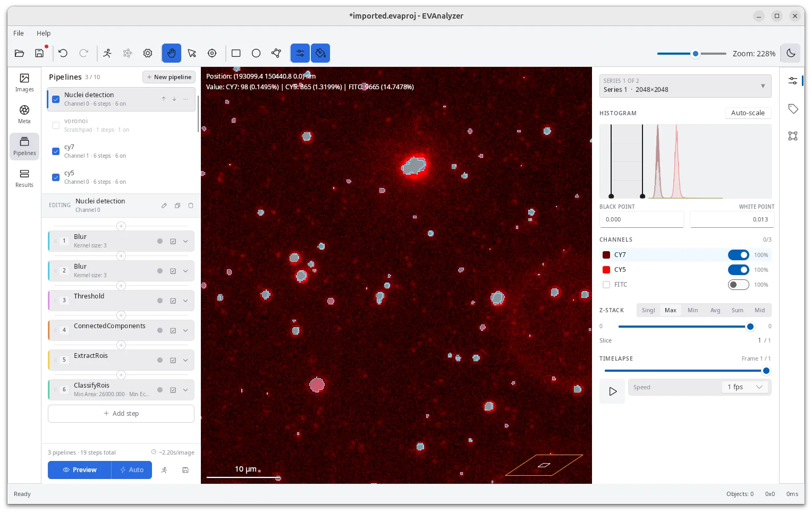Click the Auto button
The image size is (812, 513).
[132, 470]
